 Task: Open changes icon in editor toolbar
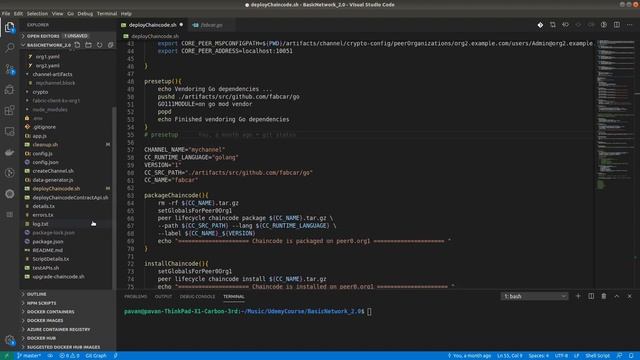click(553, 25)
